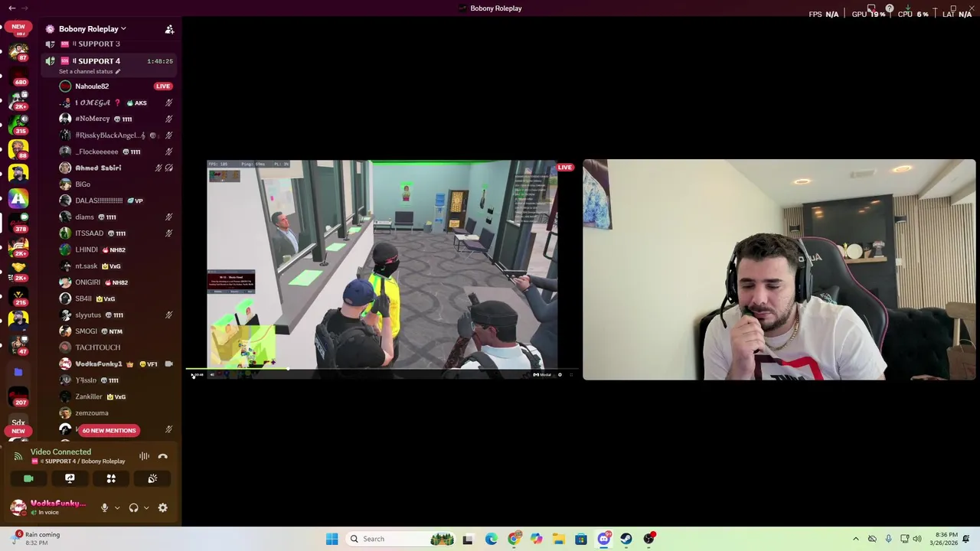
Task: Open User Settings gear
Action: (x=162, y=508)
